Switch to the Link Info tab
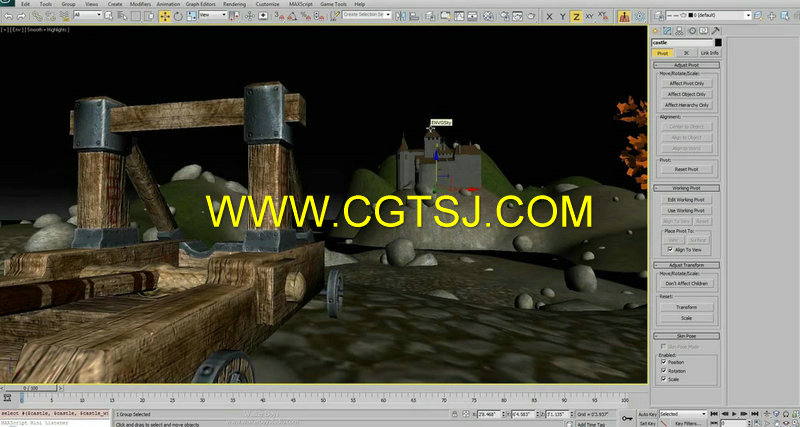Image resolution: width=800 pixels, height=427 pixels. [709, 53]
